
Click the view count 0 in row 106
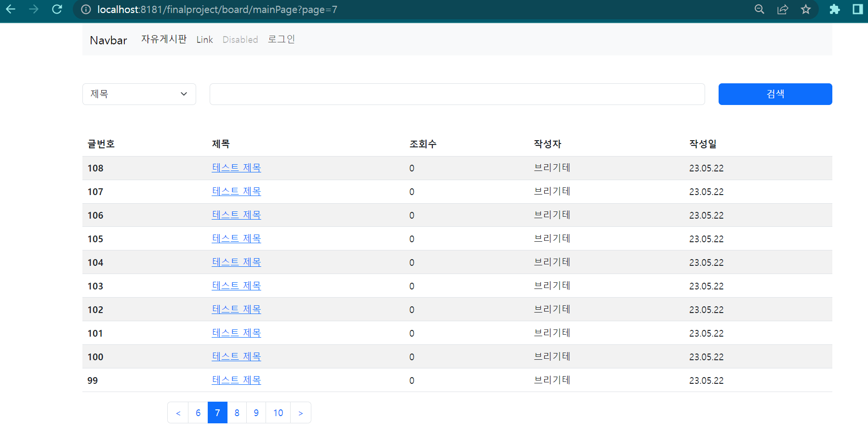[x=412, y=215]
